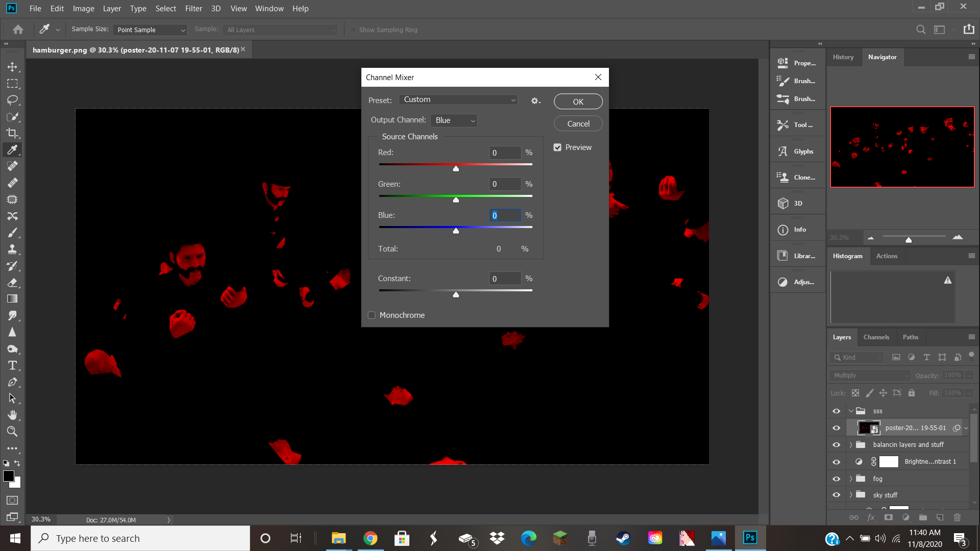Enable the Monochrome checkbox
The width and height of the screenshot is (980, 551).
coord(372,315)
